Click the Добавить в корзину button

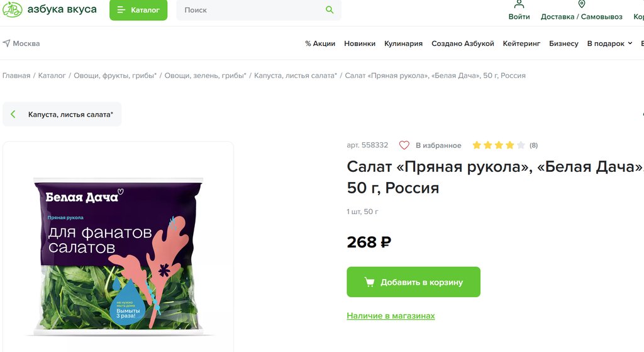[x=413, y=282]
